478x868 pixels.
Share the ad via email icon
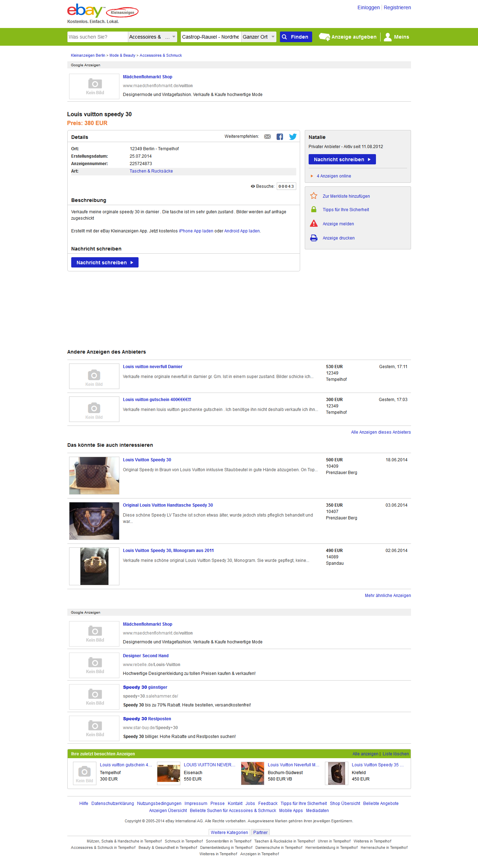click(268, 137)
